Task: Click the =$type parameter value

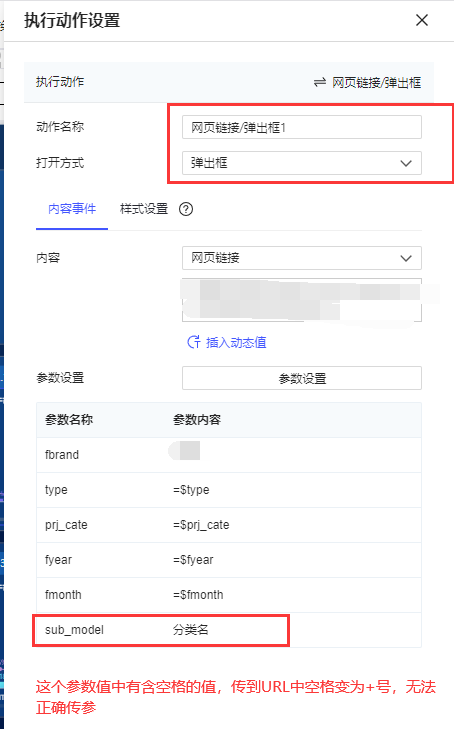Action: 191,490
